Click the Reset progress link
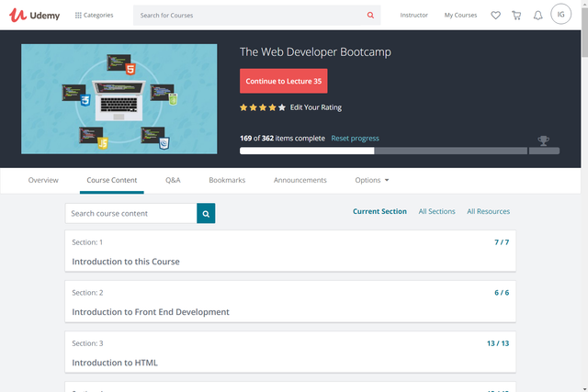Viewport: 588px width, 392px height. [x=355, y=139]
